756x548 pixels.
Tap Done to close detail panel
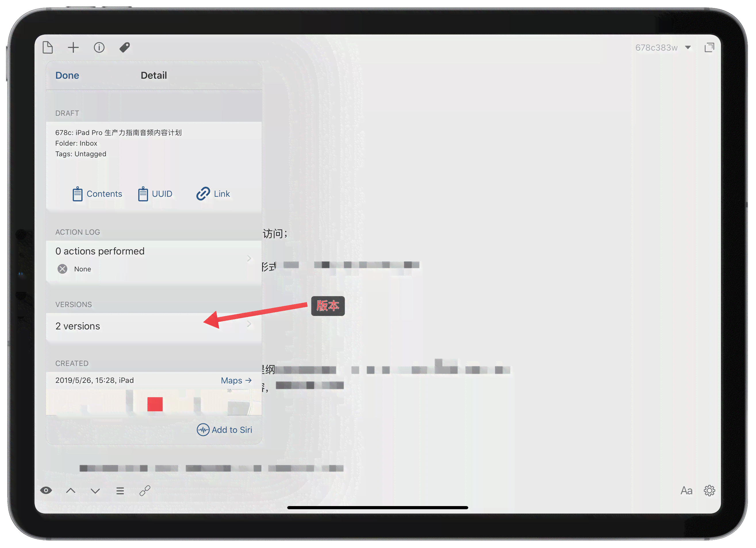(68, 75)
